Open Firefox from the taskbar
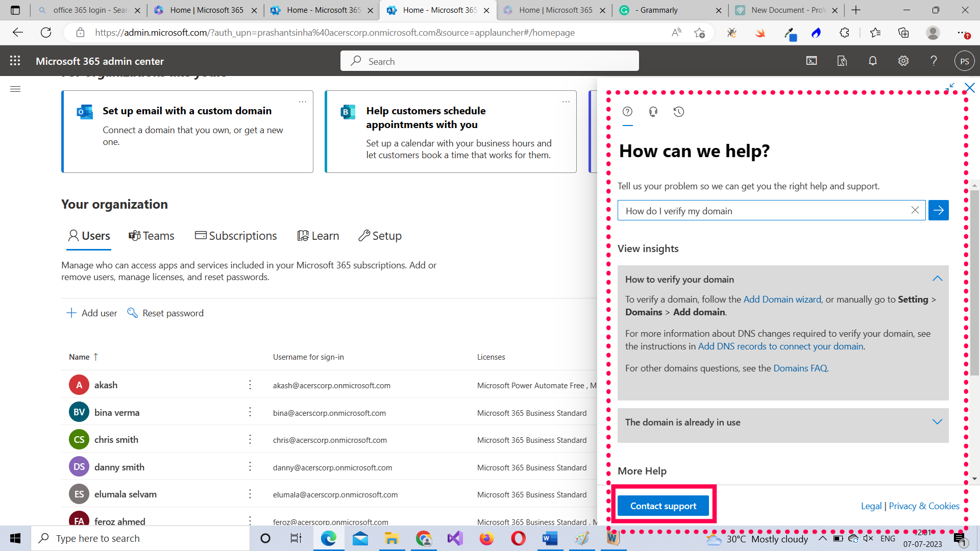 [x=486, y=538]
